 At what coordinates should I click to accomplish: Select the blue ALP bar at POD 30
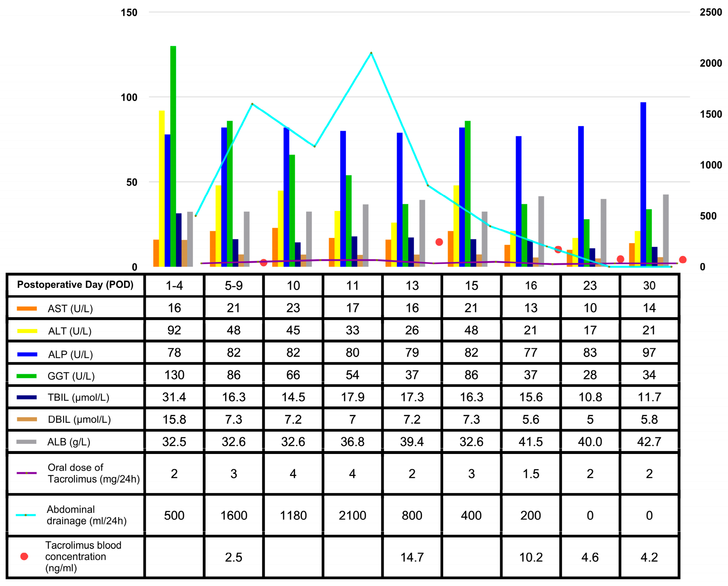pos(643,184)
